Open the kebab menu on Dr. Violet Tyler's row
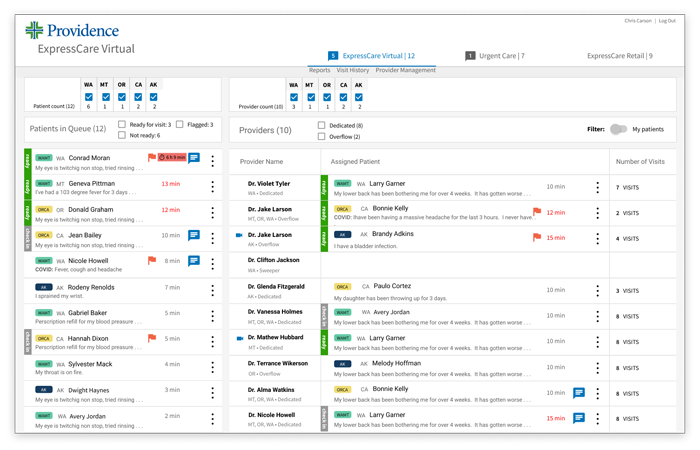The image size is (700, 450). point(597,188)
